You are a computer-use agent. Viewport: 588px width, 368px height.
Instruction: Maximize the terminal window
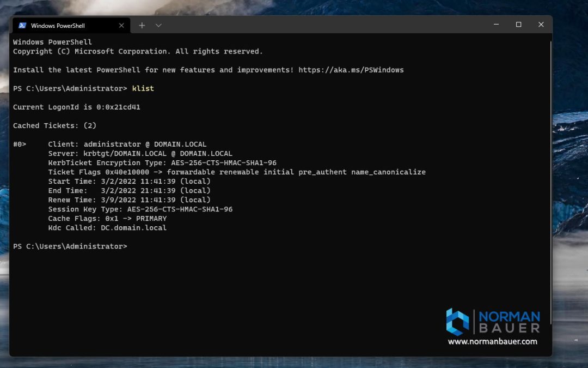point(519,25)
